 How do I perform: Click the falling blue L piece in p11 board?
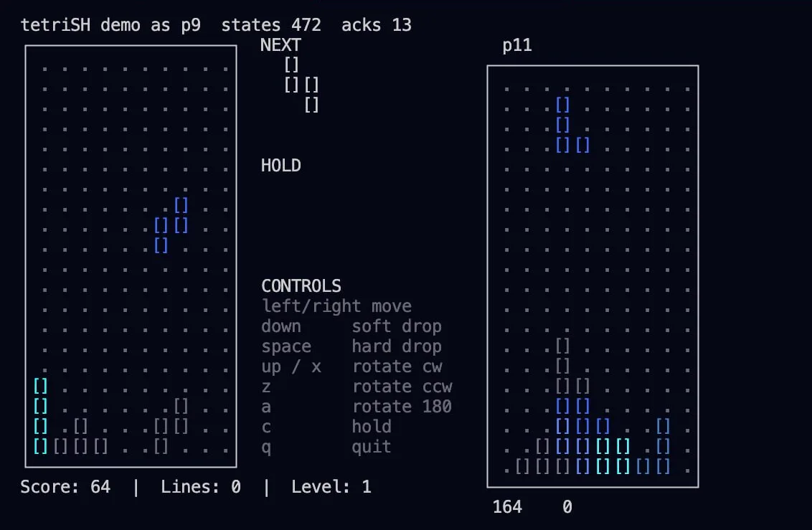click(572, 125)
